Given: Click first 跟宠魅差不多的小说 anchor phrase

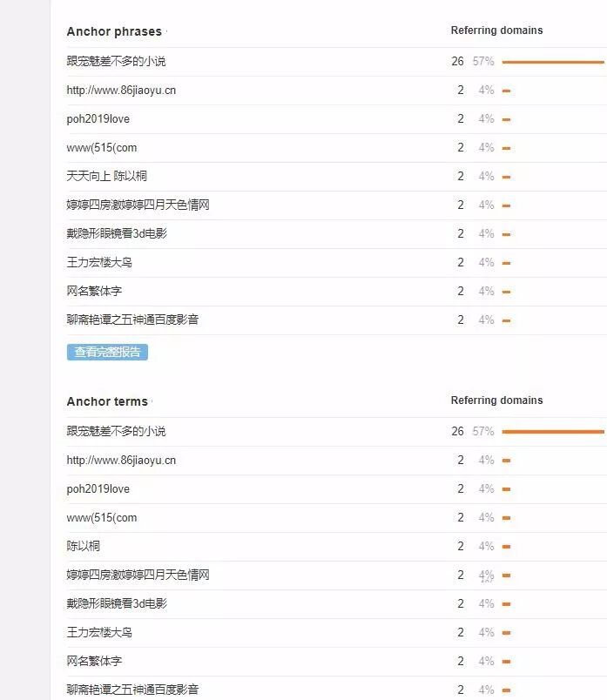Looking at the screenshot, I should click(x=116, y=61).
